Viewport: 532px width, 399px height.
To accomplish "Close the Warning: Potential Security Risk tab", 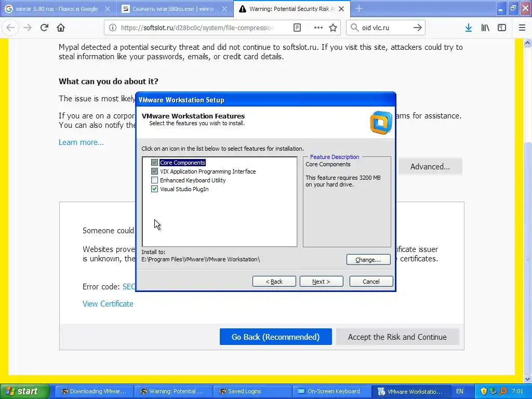I will (341, 9).
